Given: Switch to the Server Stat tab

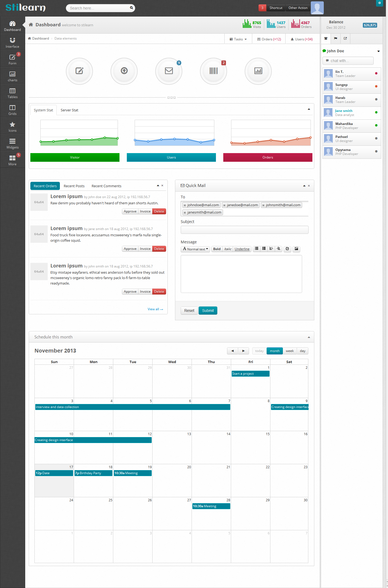Looking at the screenshot, I should click(69, 110).
